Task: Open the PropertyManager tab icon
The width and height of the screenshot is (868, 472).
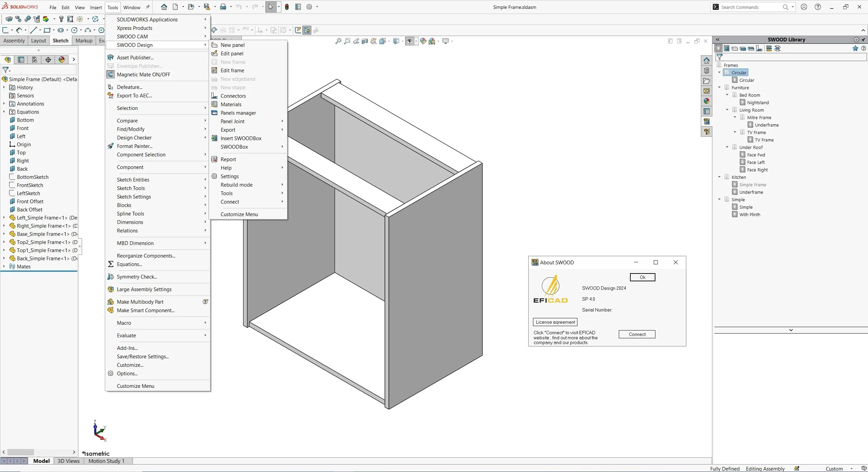Action: point(21,60)
